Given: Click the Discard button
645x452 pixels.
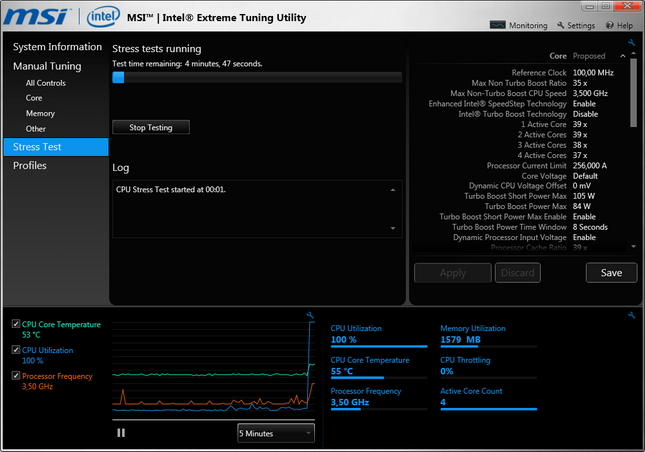Looking at the screenshot, I should pyautogui.click(x=517, y=273).
